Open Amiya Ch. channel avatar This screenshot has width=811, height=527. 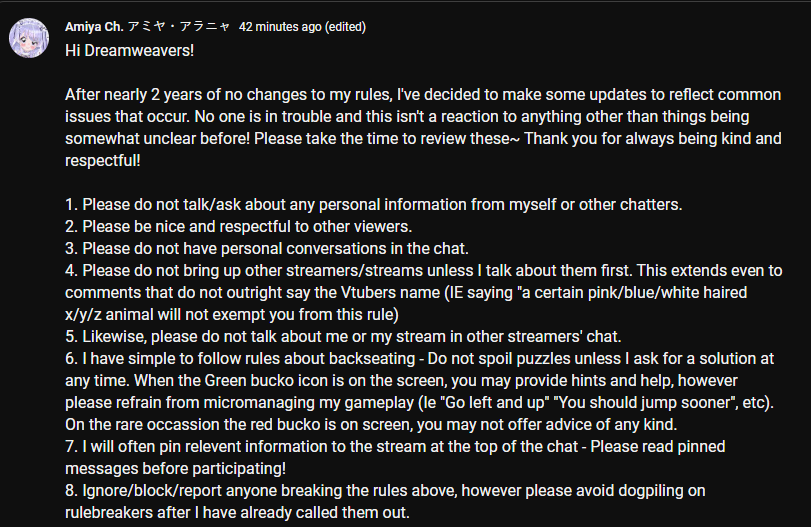[29, 38]
